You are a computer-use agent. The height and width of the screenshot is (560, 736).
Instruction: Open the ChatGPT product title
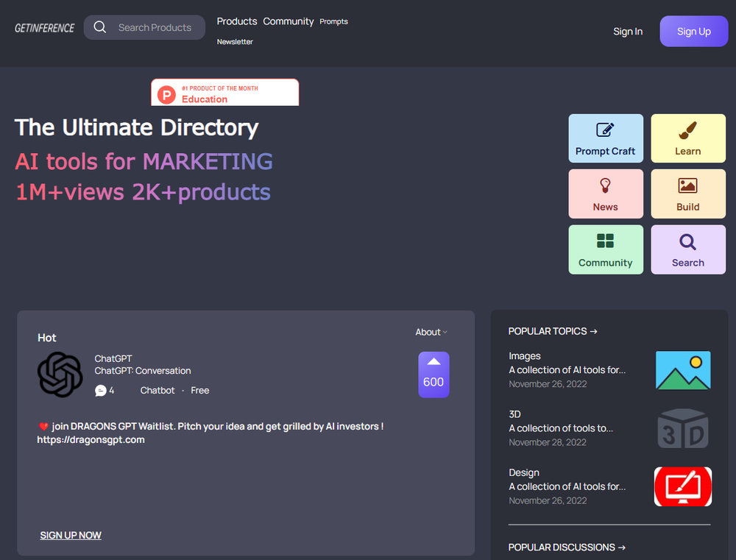pyautogui.click(x=113, y=358)
